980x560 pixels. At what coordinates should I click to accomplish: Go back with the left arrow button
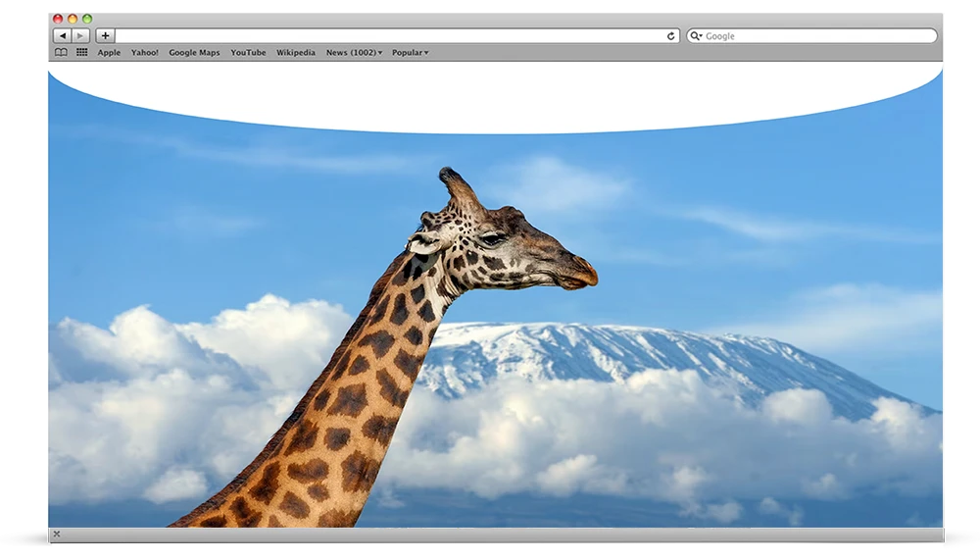(63, 36)
